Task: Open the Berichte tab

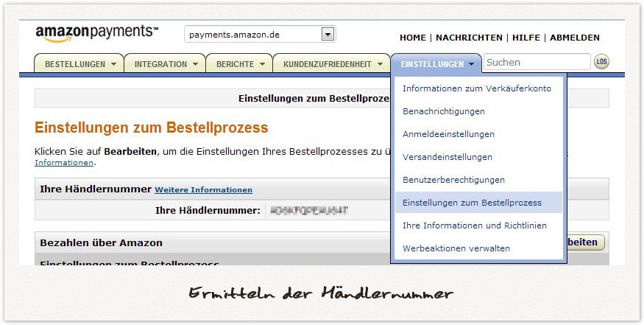Action: (239, 64)
